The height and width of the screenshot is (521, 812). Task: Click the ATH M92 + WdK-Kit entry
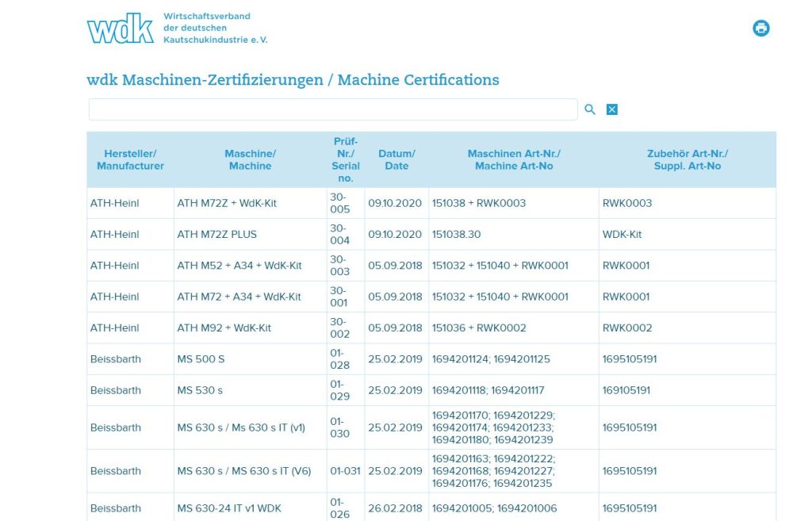point(224,328)
